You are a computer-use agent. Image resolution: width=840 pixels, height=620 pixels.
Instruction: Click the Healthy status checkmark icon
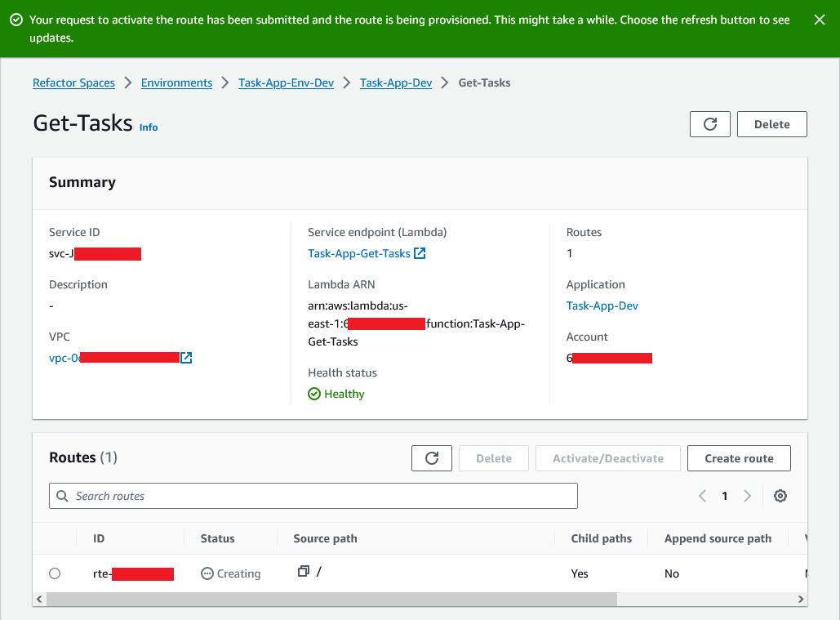click(x=314, y=394)
